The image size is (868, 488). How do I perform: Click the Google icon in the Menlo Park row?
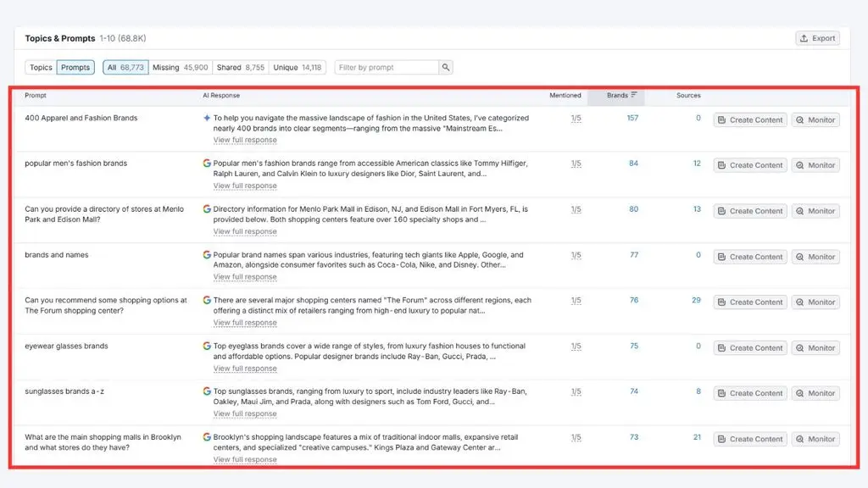click(x=207, y=209)
